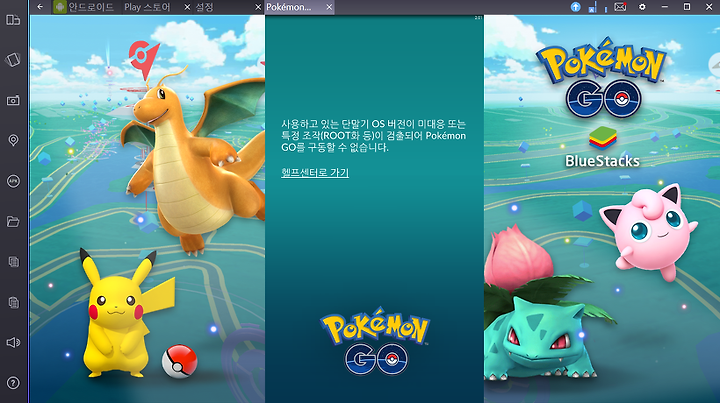The image size is (720, 403).
Task: Click the back arrow in the top bar
Action: pos(40,7)
